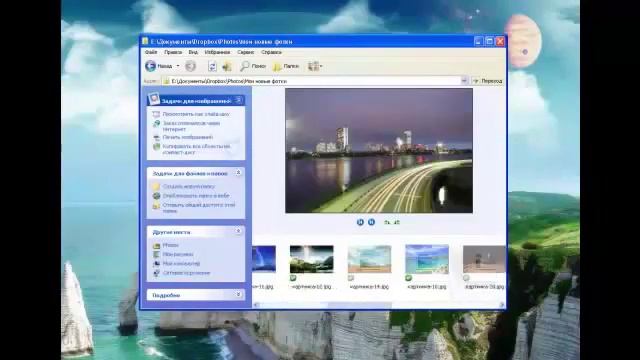The image size is (640, 360).
Task: Select the dark mountain valley thumbnail
Action: 311,259
